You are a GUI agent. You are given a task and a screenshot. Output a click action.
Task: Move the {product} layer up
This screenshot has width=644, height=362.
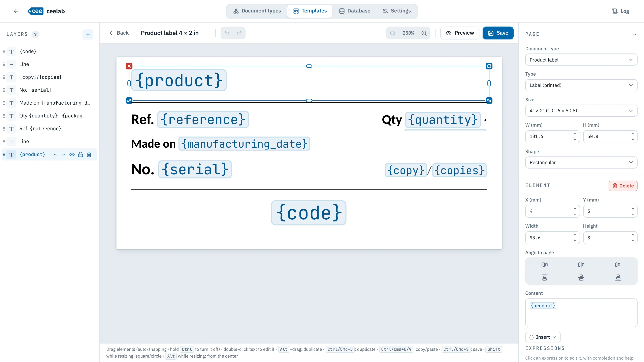pos(55,155)
